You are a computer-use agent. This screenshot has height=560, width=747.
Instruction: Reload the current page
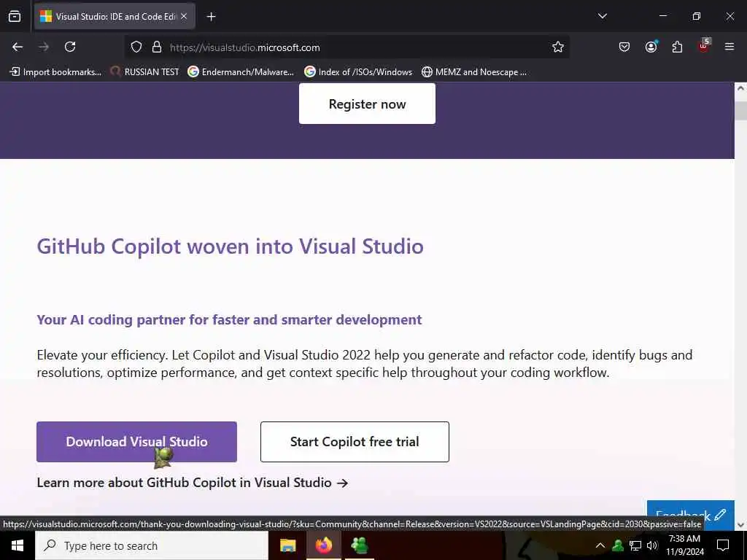[70, 47]
